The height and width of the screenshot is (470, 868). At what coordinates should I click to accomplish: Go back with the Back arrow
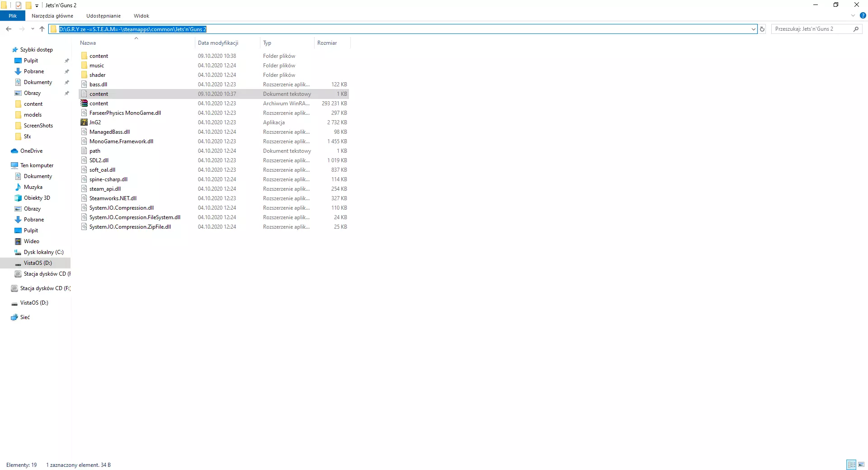[x=9, y=29]
